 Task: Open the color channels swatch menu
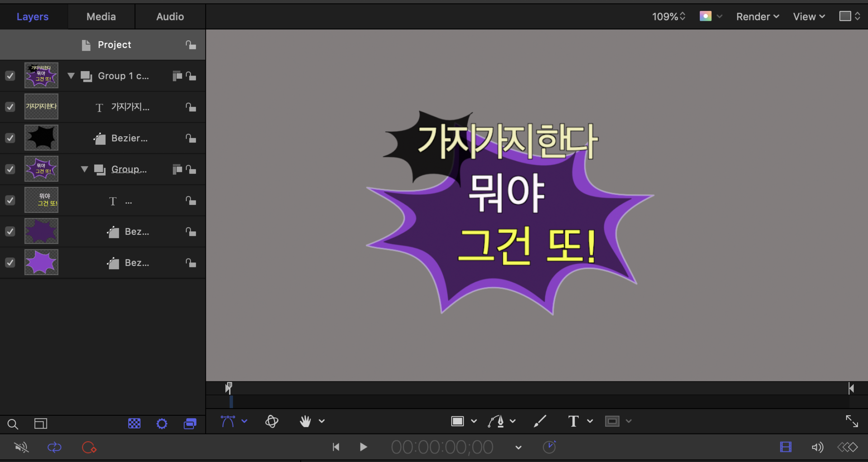[x=710, y=17]
